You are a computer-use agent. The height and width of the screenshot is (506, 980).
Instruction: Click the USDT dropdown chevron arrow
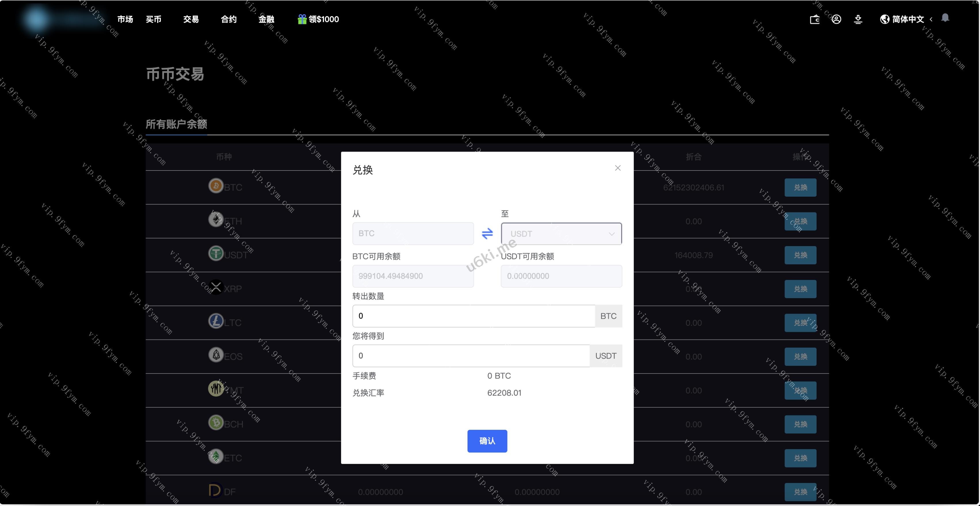pyautogui.click(x=611, y=234)
